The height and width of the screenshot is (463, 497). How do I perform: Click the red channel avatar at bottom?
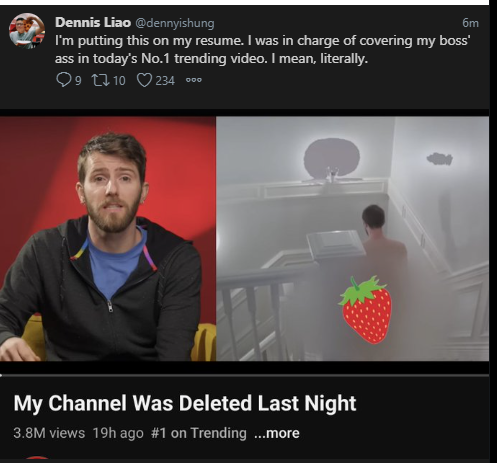coord(37,459)
